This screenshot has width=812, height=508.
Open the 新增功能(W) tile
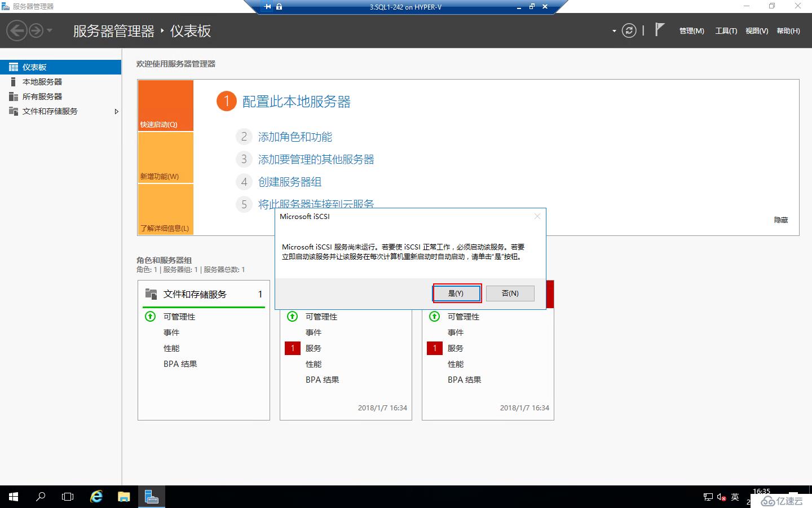(166, 157)
